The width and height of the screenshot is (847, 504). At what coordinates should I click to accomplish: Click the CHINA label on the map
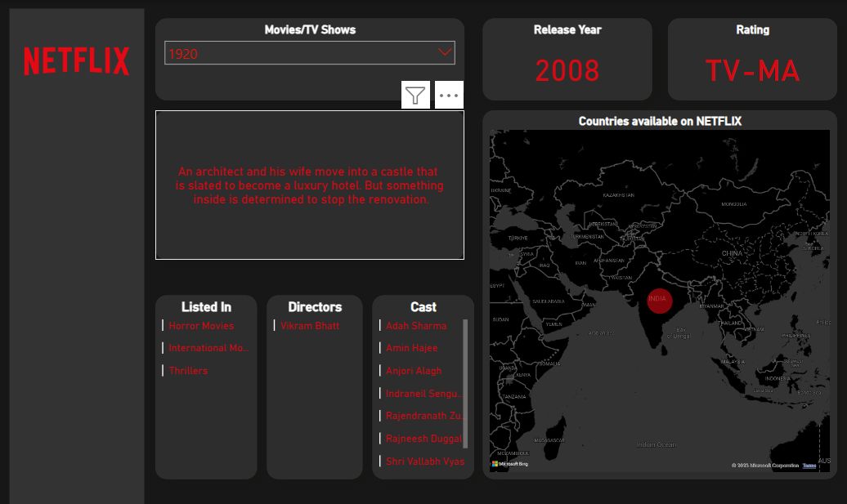[x=732, y=253]
